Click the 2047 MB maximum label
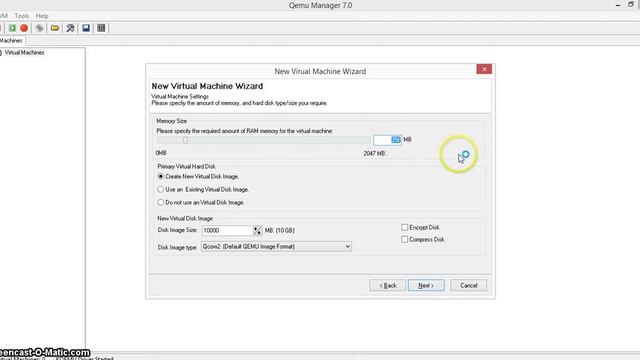Image resolution: width=640 pixels, height=360 pixels. point(374,153)
